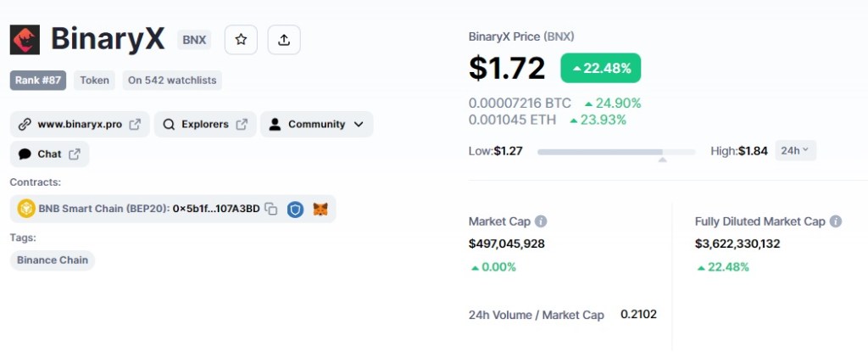Open the Chat link

(x=49, y=154)
